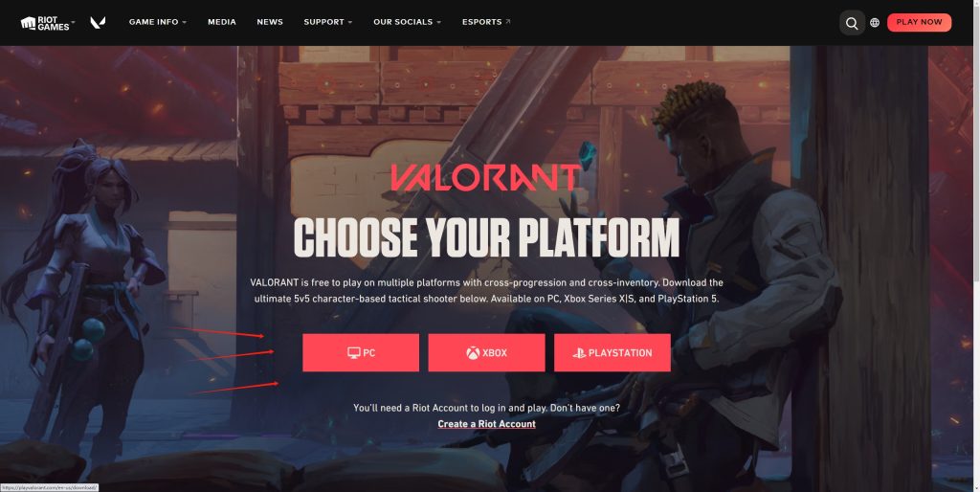
Task: Expand the Our Socials dropdown
Action: pos(407,22)
